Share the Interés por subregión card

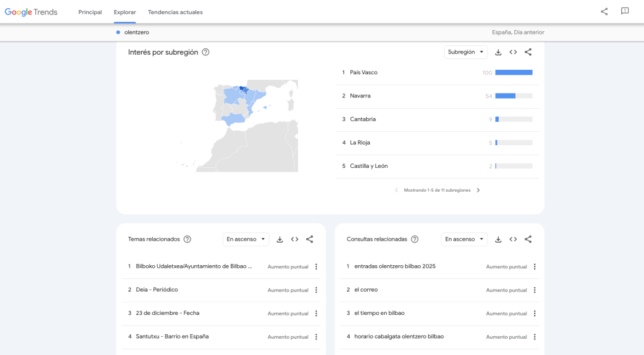[528, 52]
